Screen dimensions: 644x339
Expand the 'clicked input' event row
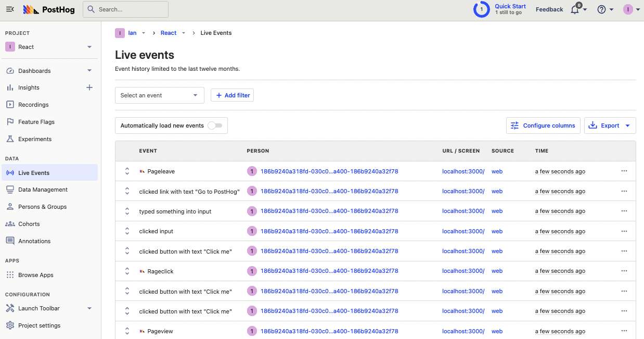(x=127, y=231)
